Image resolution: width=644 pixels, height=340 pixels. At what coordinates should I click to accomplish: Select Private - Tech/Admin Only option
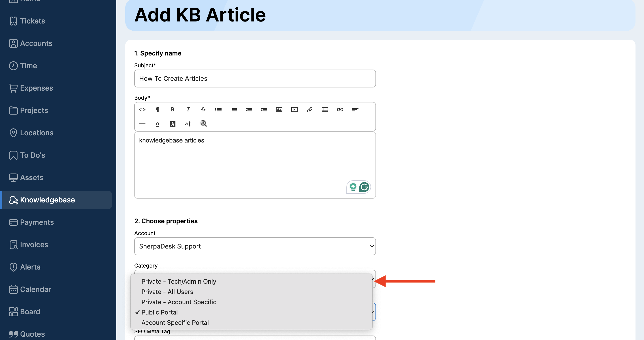179,282
